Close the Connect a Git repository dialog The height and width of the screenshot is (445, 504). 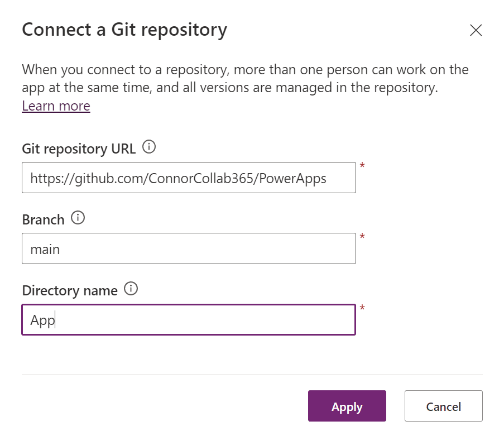[x=476, y=30]
